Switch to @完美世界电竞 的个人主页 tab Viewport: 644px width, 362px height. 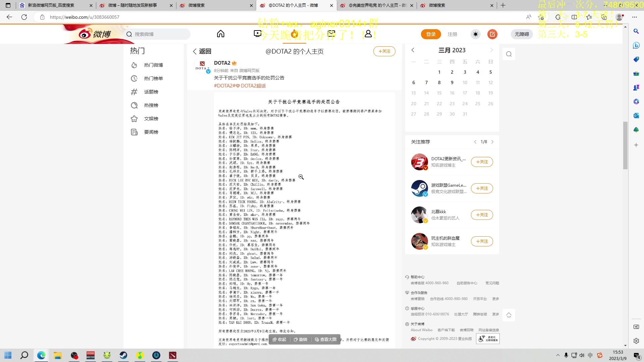(376, 5)
